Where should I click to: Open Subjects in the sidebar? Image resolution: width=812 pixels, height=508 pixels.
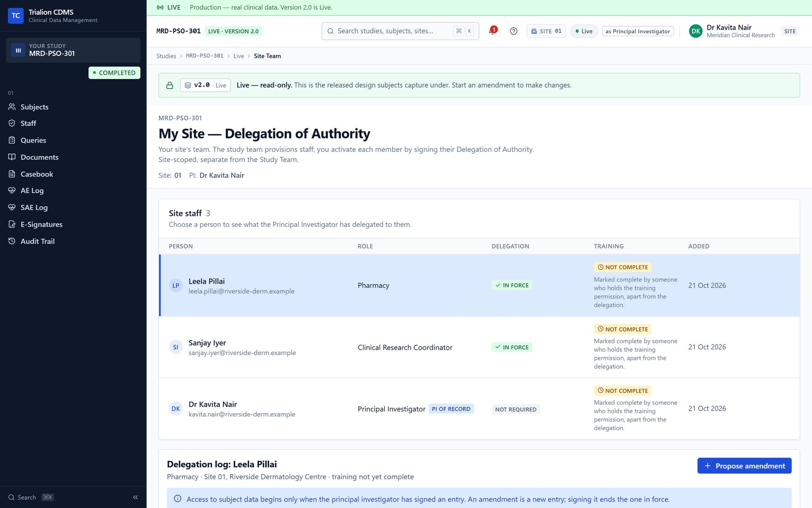pyautogui.click(x=73, y=107)
